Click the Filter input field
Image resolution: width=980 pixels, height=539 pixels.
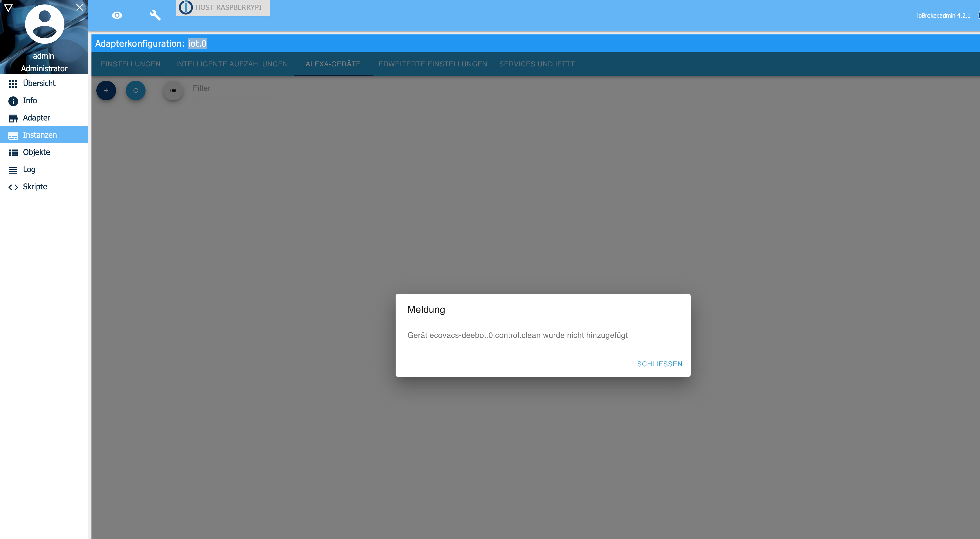click(234, 88)
